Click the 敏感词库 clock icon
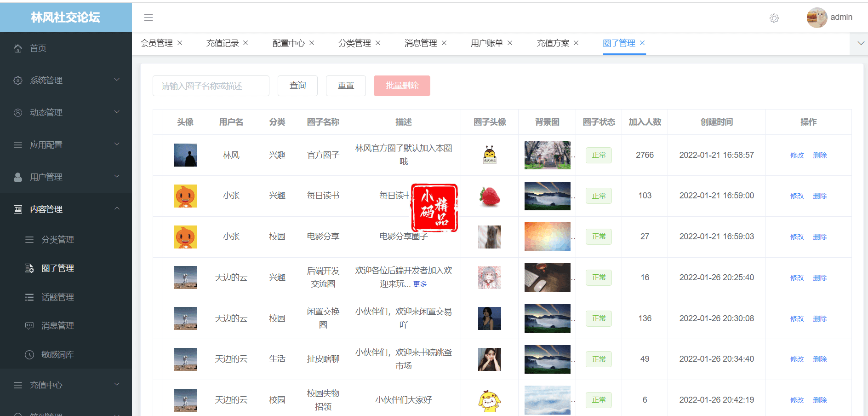Image resolution: width=868 pixels, height=416 pixels. click(x=29, y=355)
